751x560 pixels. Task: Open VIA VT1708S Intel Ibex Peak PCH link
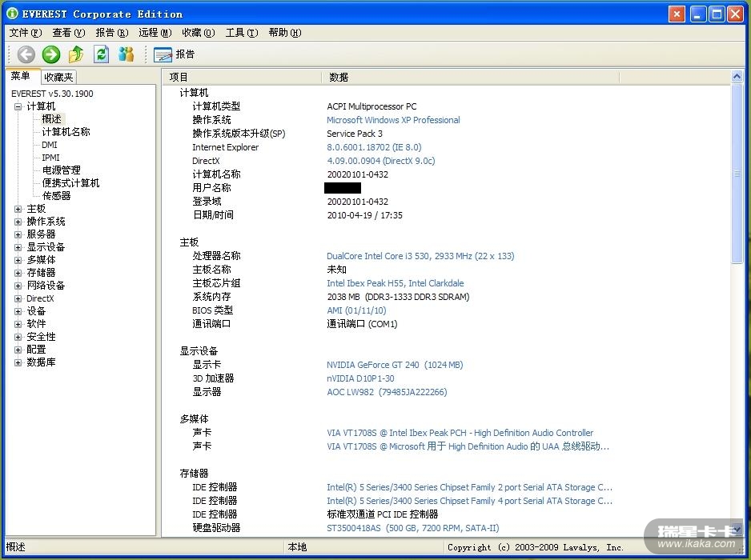[x=460, y=433]
